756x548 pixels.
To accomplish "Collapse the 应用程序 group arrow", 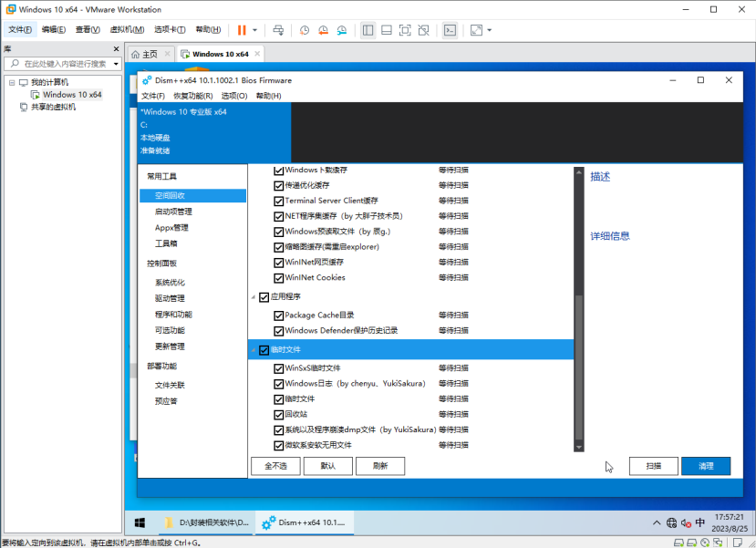I will (x=254, y=297).
